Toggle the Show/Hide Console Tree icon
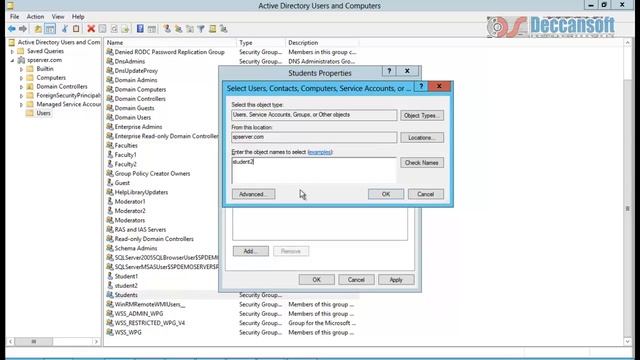Viewport: 640px width, 360px height. (50, 29)
